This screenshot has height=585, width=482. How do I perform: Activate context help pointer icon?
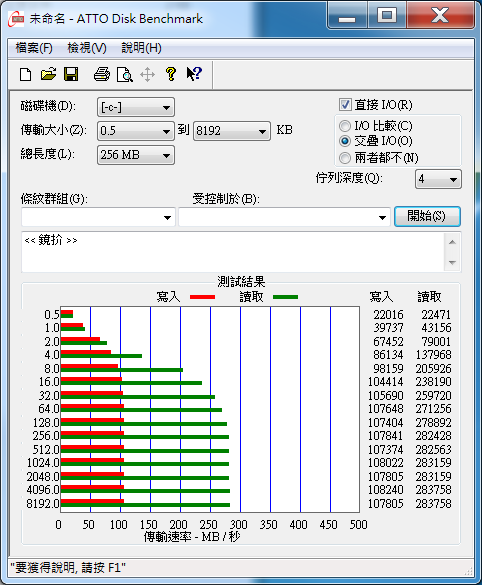click(194, 74)
